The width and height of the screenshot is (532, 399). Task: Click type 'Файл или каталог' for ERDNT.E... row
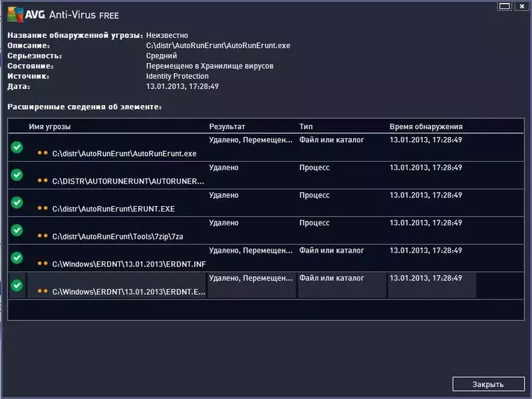(x=331, y=278)
